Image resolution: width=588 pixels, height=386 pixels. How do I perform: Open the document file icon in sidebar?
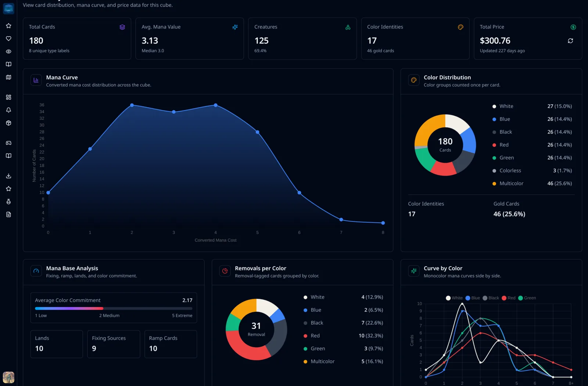(x=8, y=214)
